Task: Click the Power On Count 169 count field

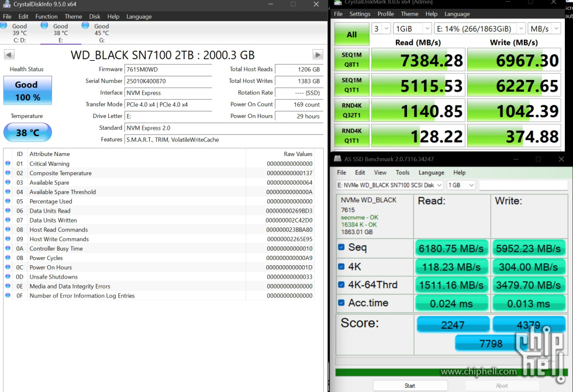Action: coord(299,105)
